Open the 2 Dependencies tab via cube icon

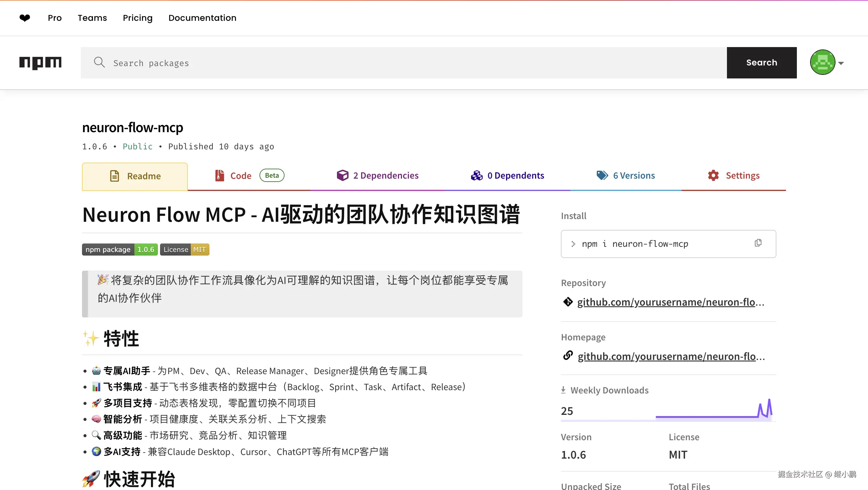tap(342, 175)
